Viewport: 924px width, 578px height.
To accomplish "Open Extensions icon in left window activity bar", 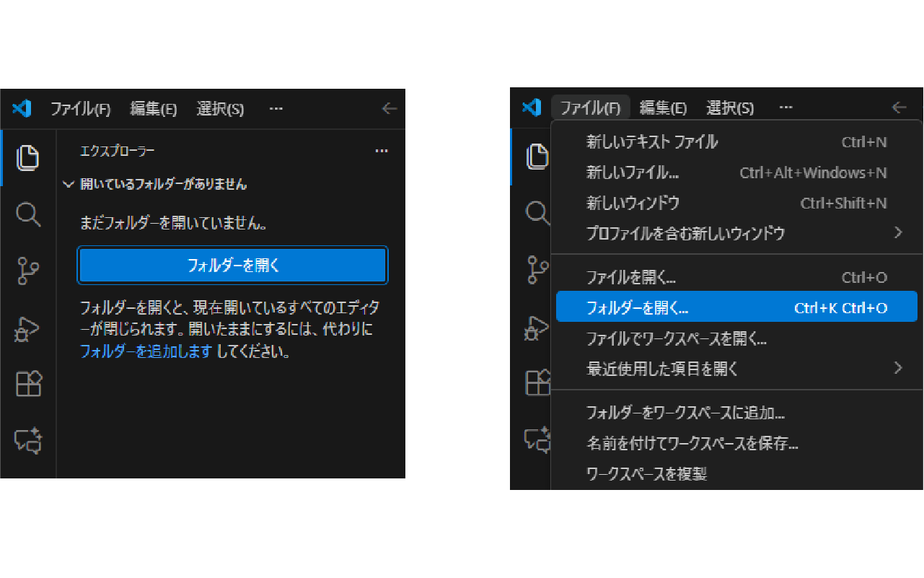I will [x=29, y=384].
